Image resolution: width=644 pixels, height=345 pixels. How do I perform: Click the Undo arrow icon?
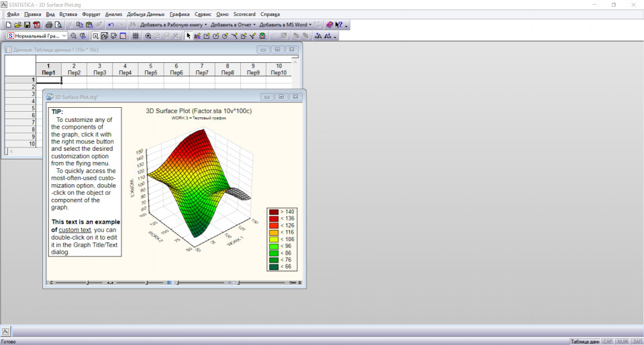point(111,25)
